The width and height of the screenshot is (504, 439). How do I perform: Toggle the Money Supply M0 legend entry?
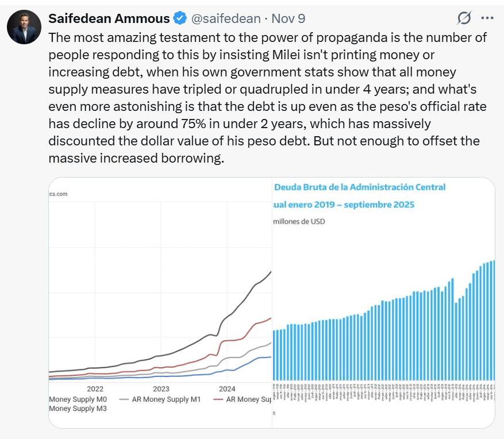[x=78, y=399]
